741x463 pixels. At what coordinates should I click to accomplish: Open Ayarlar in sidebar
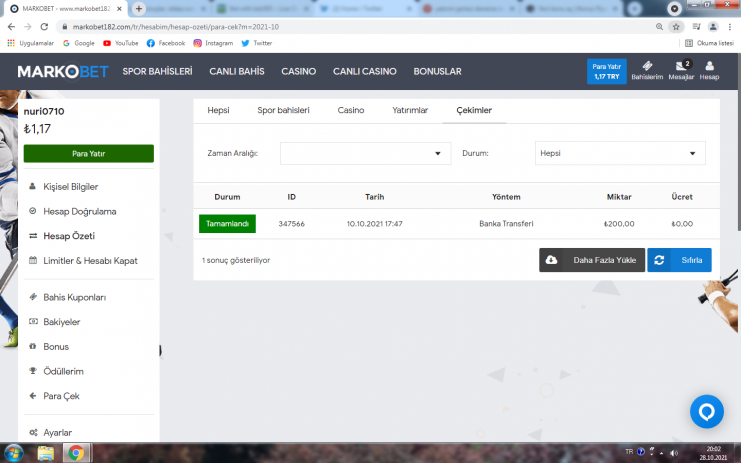pyautogui.click(x=57, y=432)
